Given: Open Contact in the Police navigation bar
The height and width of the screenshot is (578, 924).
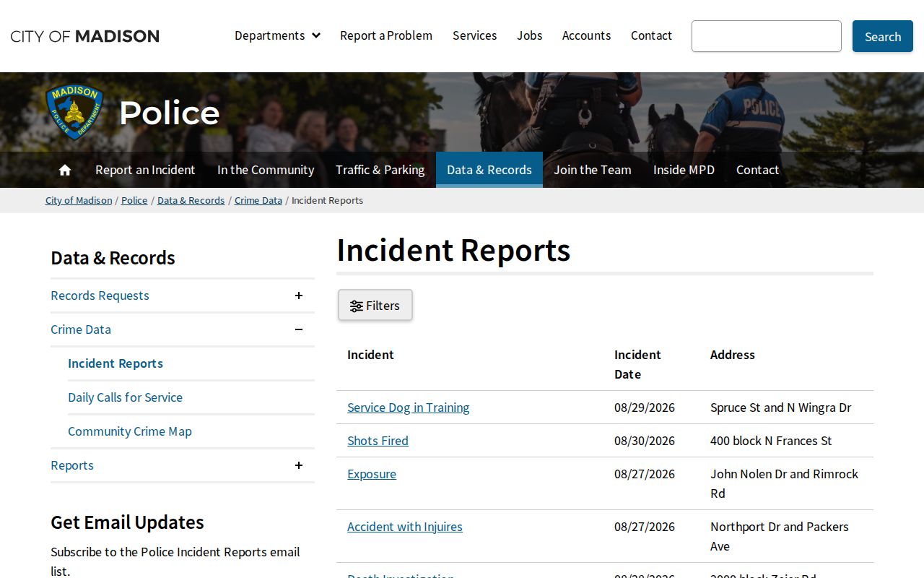Looking at the screenshot, I should [x=758, y=170].
